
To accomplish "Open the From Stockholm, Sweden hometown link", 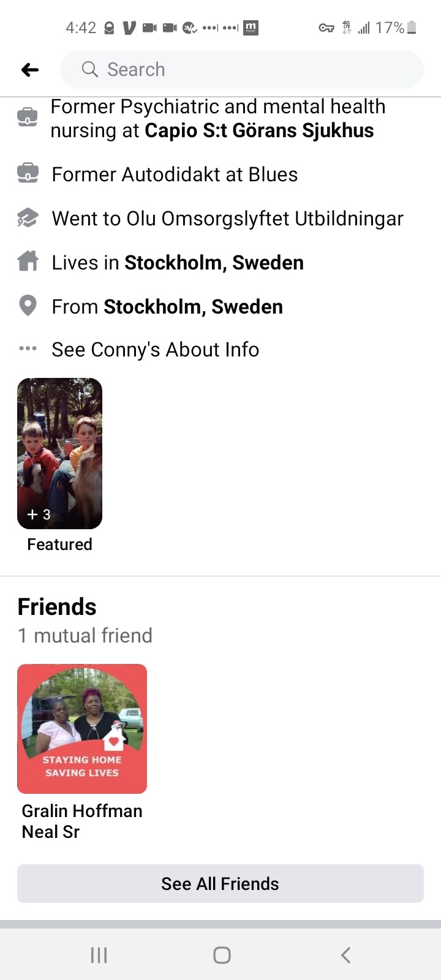I will [x=193, y=306].
